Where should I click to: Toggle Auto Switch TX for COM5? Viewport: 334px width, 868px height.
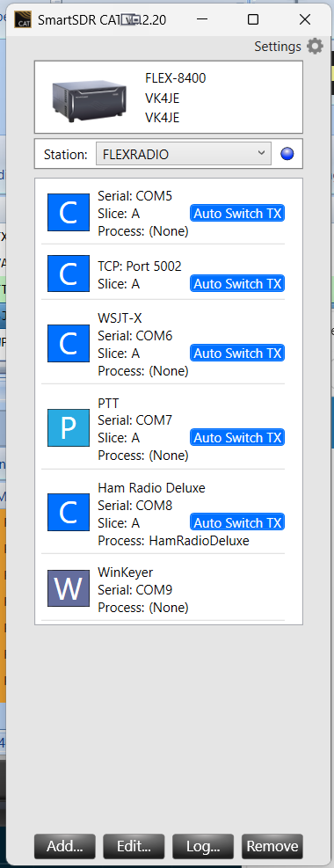238,214
